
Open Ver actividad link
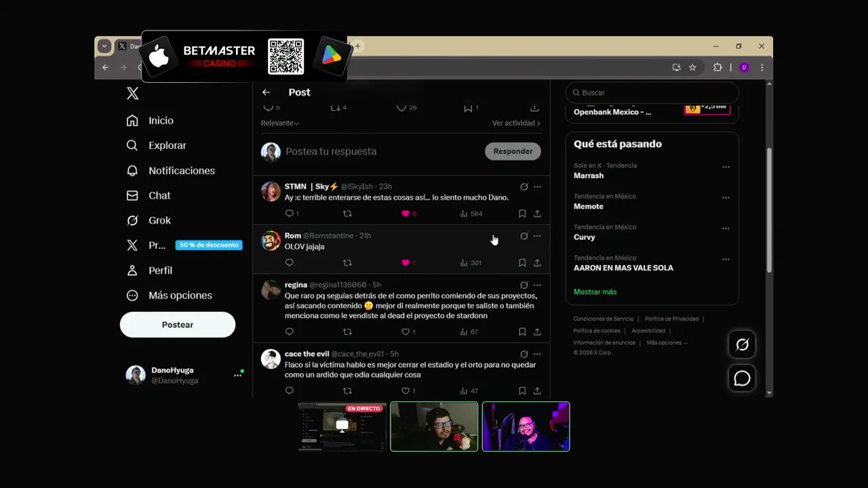coord(516,123)
